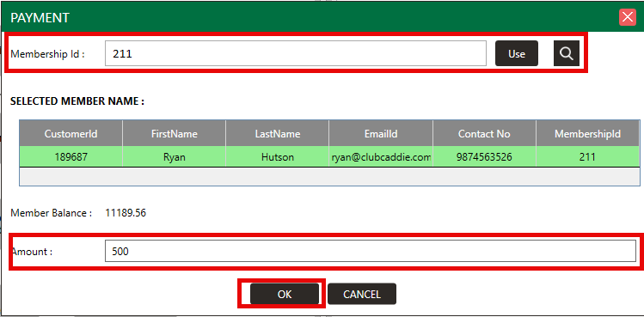Click the MembershipId column header
The height and width of the screenshot is (317, 644).
(588, 133)
